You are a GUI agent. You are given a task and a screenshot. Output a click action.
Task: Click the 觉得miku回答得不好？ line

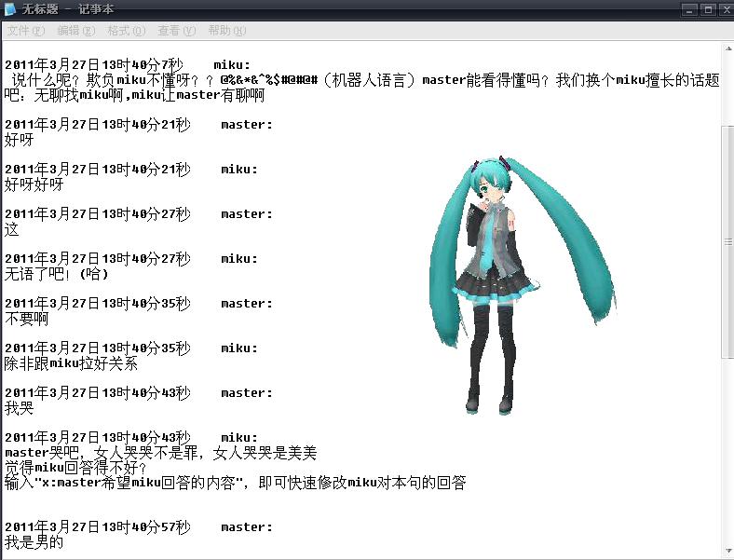point(75,468)
